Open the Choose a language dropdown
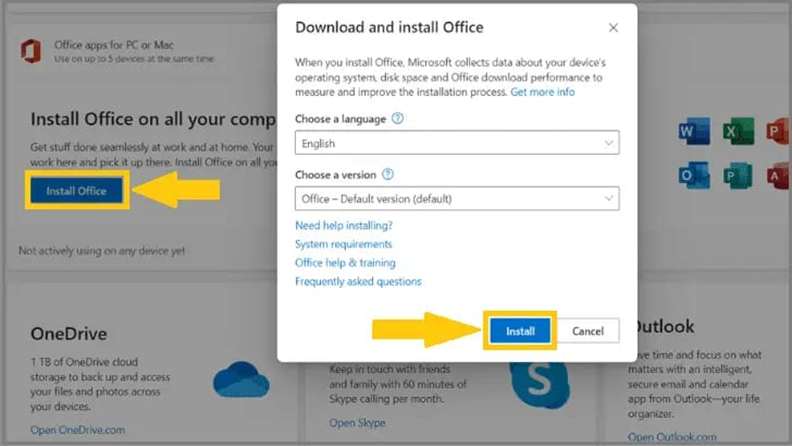Viewport: 792px width, 446px height. [457, 143]
